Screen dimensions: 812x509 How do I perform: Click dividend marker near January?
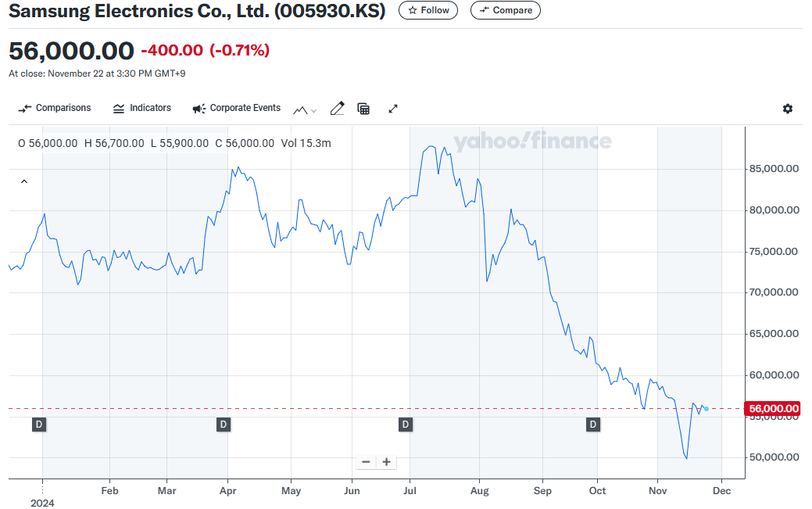click(38, 425)
